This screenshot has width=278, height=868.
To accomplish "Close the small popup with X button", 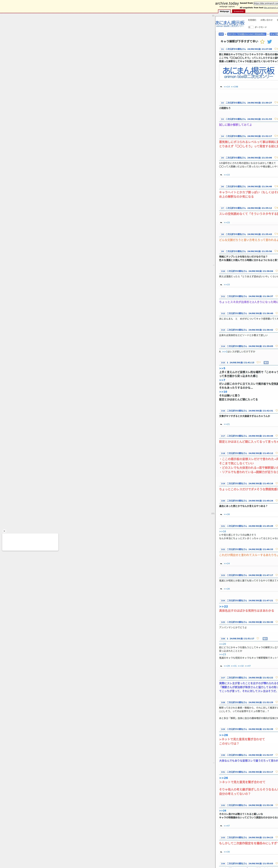I will point(4,531).
